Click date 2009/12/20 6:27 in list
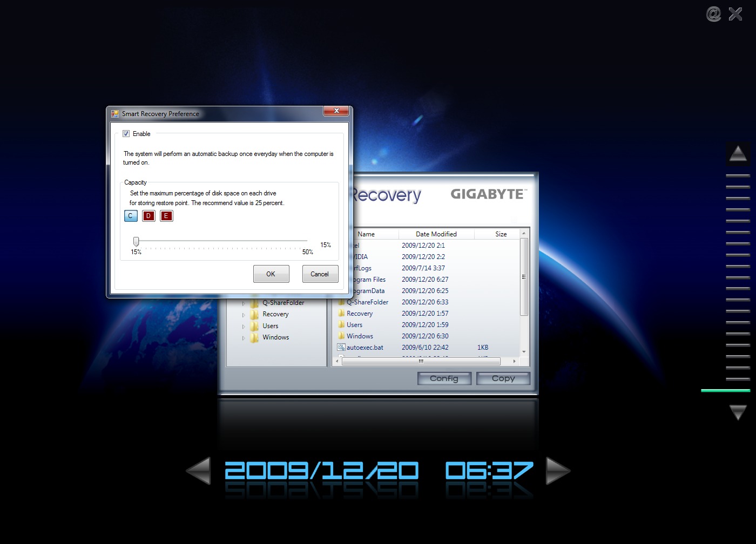Viewport: 756px width, 544px height. point(425,280)
